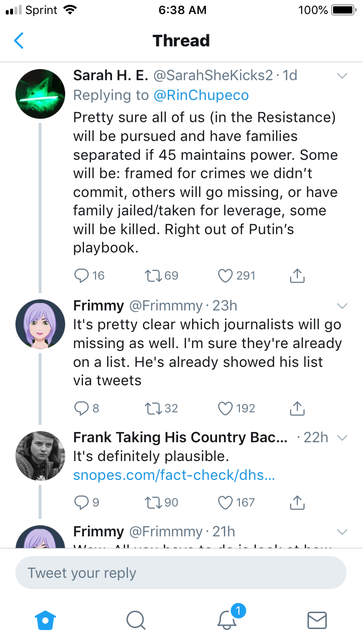This screenshot has width=362, height=644.
Task: Like Frimmy's tweet with 192 likes
Action: (225, 408)
